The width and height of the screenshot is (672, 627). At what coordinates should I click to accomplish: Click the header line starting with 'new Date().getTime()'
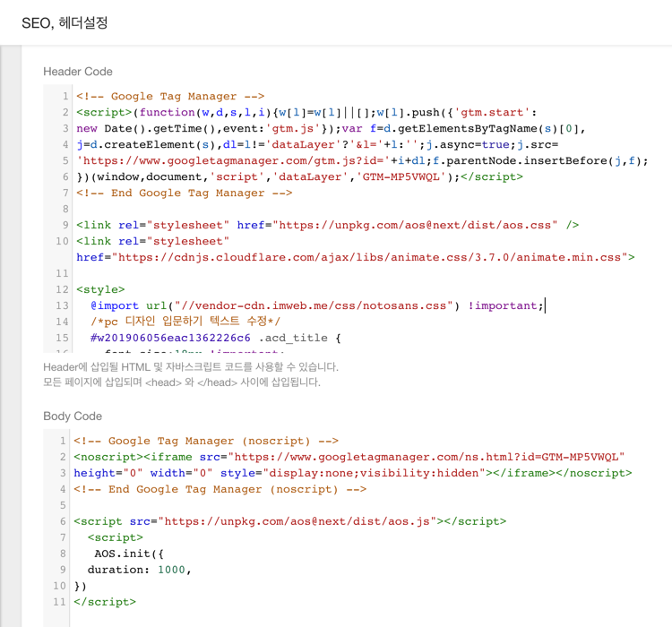point(331,129)
